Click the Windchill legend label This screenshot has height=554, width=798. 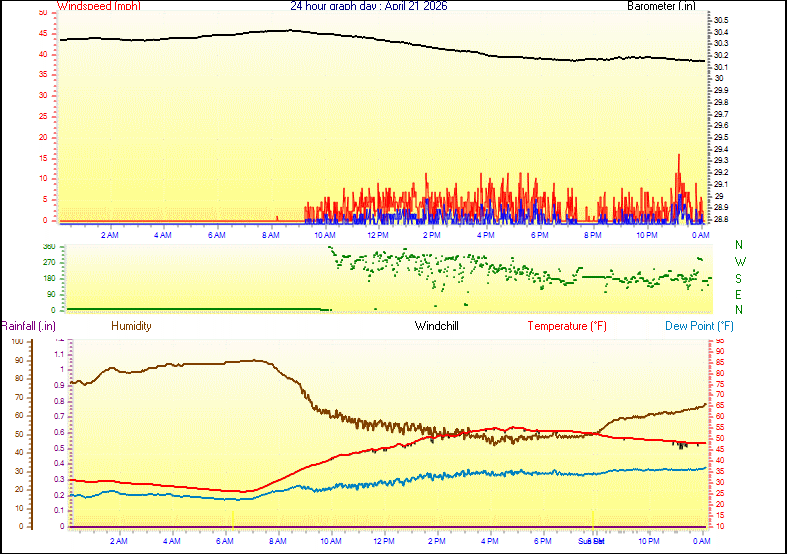pyautogui.click(x=437, y=326)
